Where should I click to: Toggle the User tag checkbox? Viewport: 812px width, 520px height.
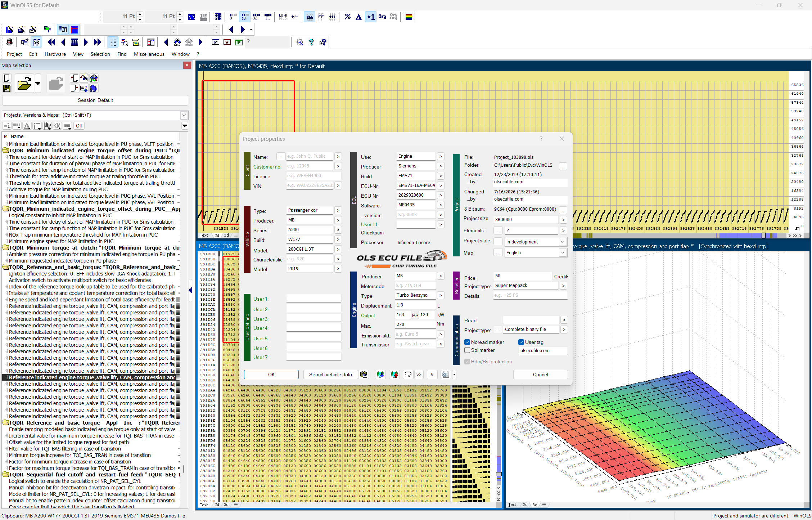(x=521, y=342)
